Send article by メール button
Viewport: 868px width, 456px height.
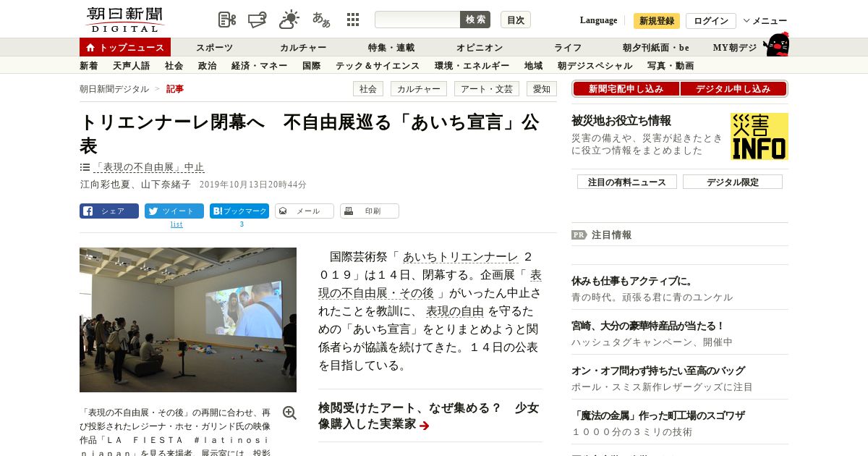coord(305,211)
